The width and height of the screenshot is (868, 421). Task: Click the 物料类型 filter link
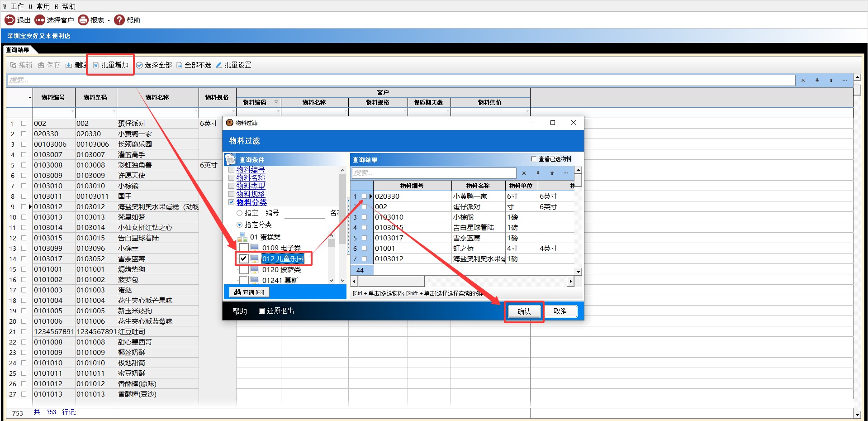[x=251, y=186]
